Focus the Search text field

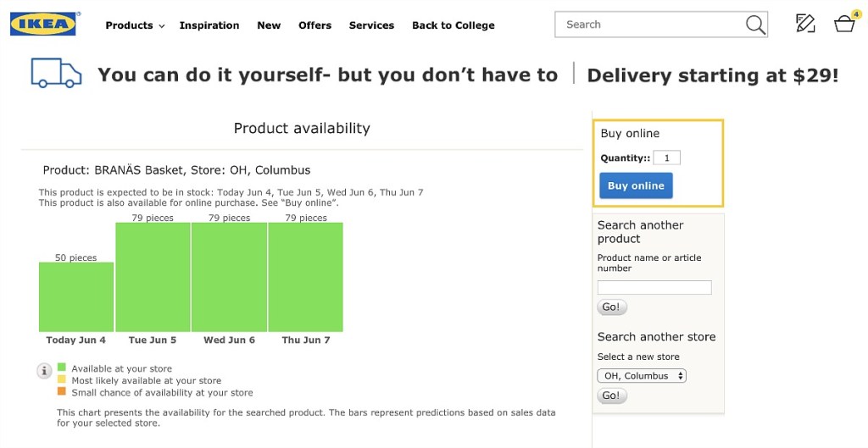click(648, 25)
